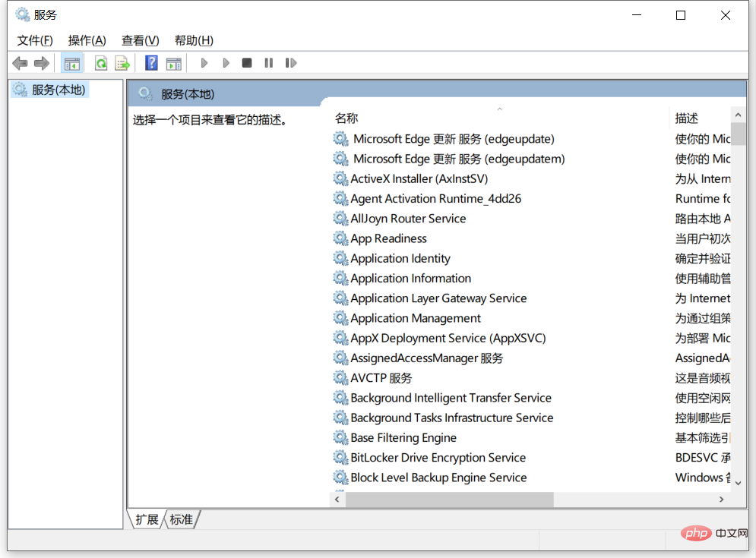Viewport: 756px width, 558px height.
Task: Start the service using the play icon
Action: [x=204, y=62]
